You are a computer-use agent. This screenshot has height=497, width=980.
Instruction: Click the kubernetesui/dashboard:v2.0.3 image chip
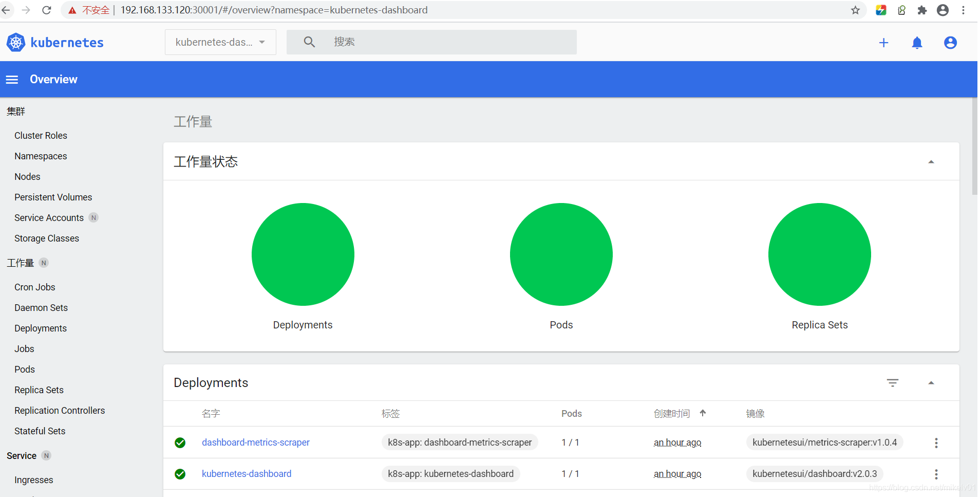pyautogui.click(x=815, y=474)
